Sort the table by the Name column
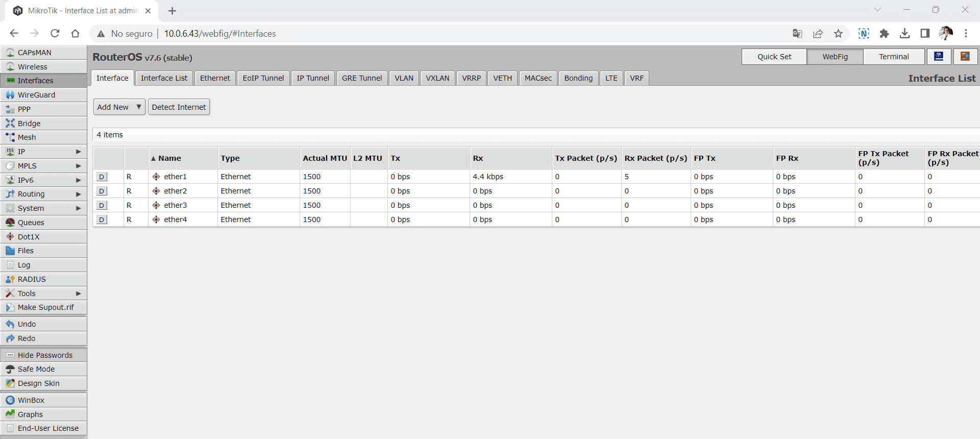Screen dimensions: 980x439 182,158
